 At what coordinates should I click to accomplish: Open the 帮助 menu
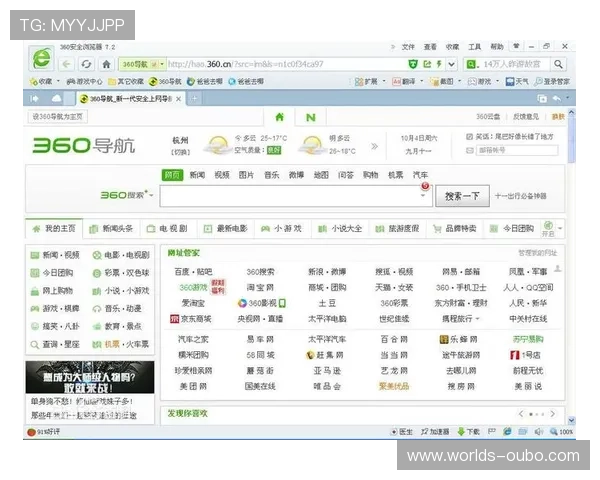[x=497, y=47]
